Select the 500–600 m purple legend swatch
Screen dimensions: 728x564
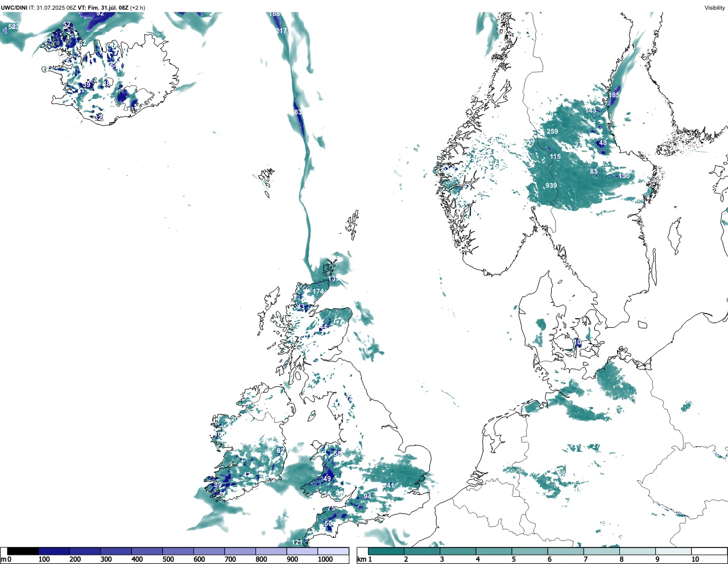point(178,551)
